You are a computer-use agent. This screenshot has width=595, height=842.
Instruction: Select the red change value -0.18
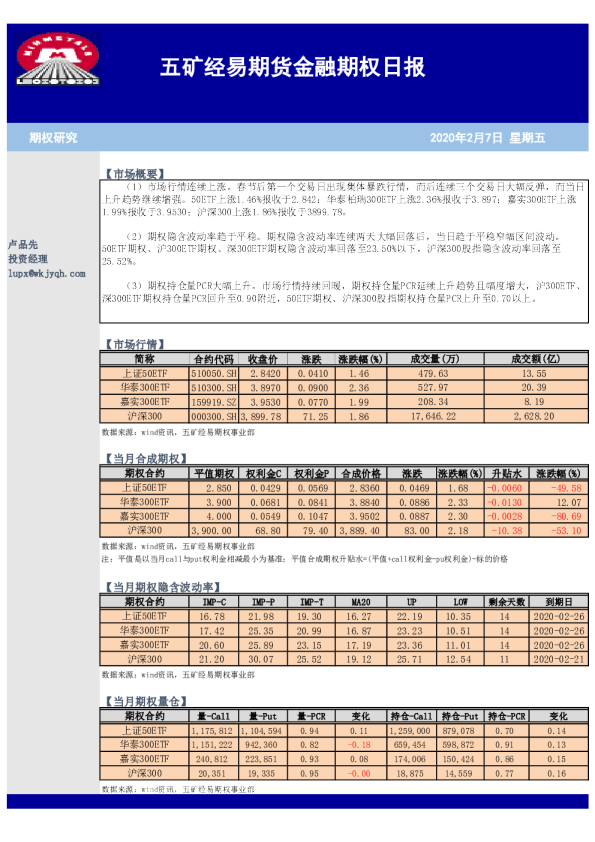[x=359, y=745]
